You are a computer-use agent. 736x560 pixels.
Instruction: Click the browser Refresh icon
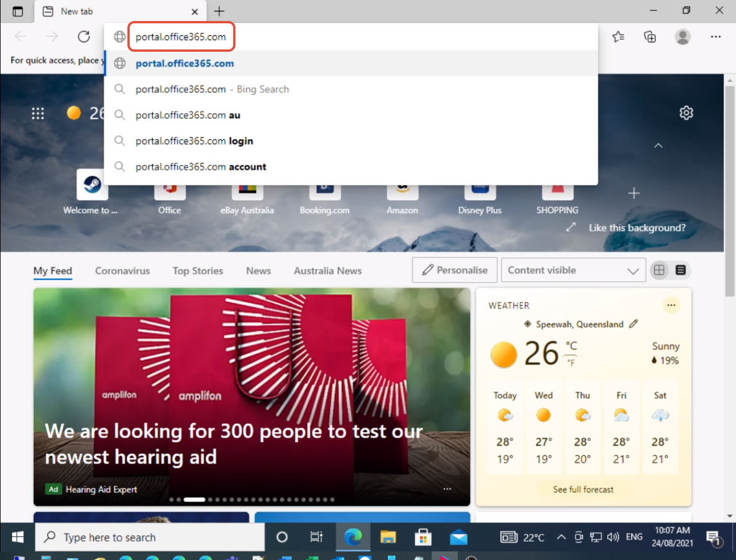[84, 37]
